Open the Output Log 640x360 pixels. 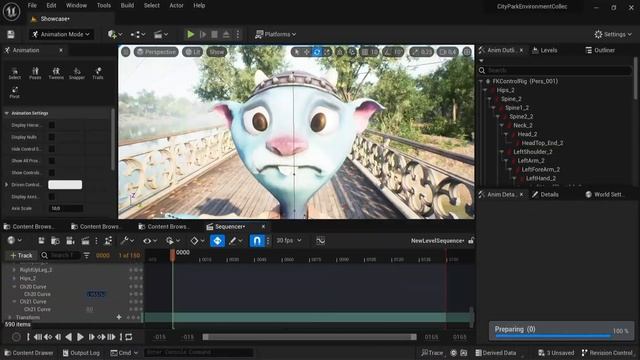click(x=81, y=353)
